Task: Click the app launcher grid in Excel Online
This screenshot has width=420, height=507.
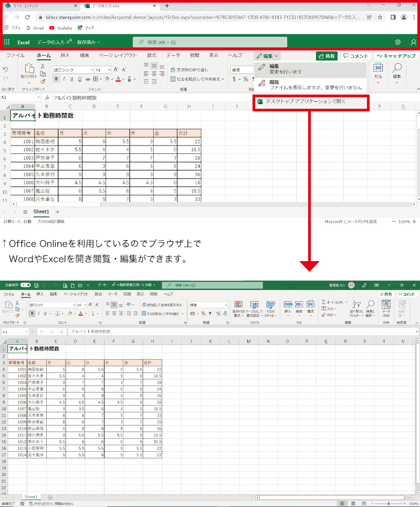Action: coord(7,42)
